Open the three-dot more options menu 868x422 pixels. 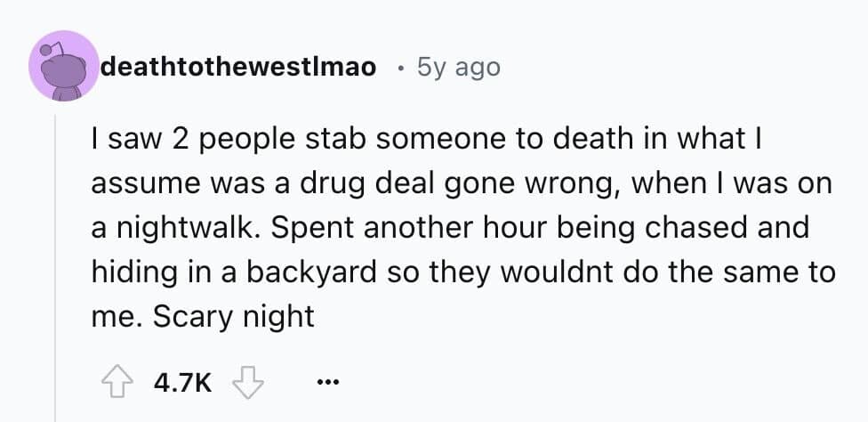point(326,384)
